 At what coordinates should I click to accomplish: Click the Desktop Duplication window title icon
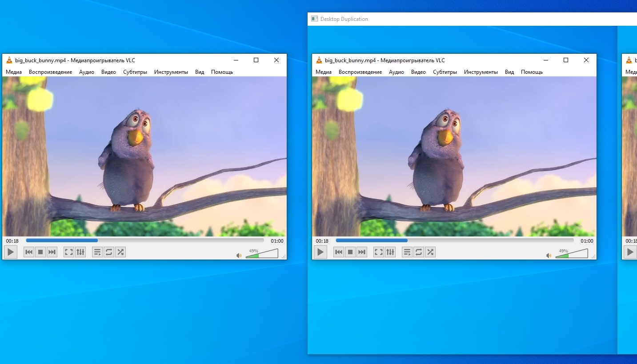click(x=314, y=19)
